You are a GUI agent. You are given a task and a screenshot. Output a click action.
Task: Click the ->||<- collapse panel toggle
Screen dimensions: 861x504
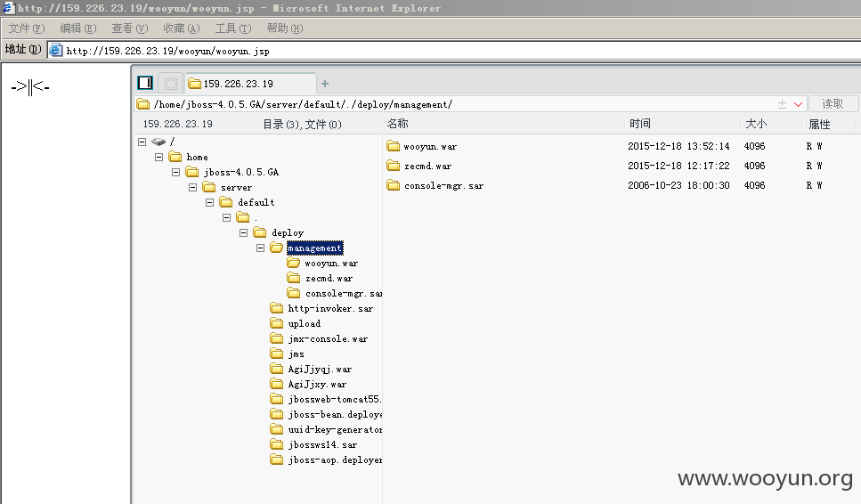pyautogui.click(x=30, y=86)
